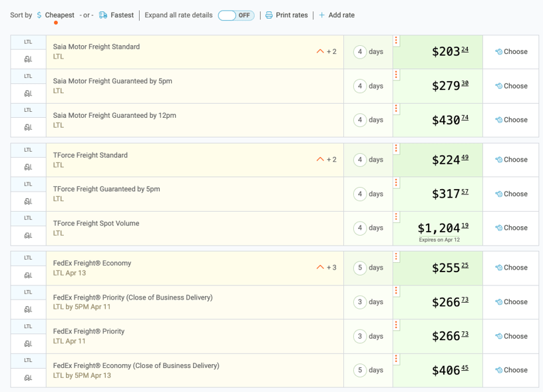Open three-dot menu for $430.74 rate

tap(396, 109)
